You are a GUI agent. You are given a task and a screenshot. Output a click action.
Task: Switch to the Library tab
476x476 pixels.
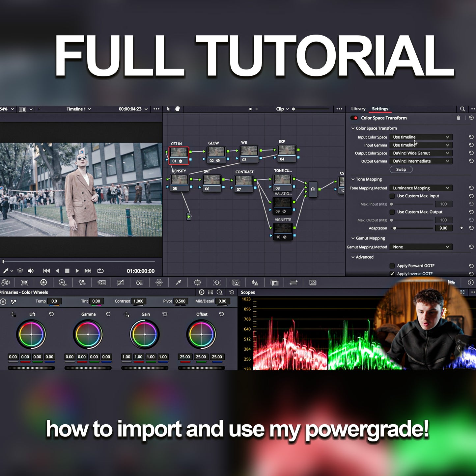coord(358,109)
